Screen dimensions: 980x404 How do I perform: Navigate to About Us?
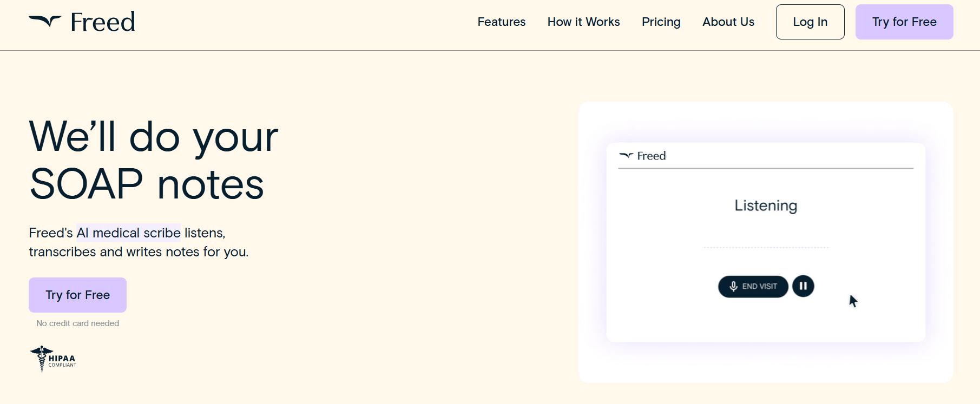[x=728, y=22]
